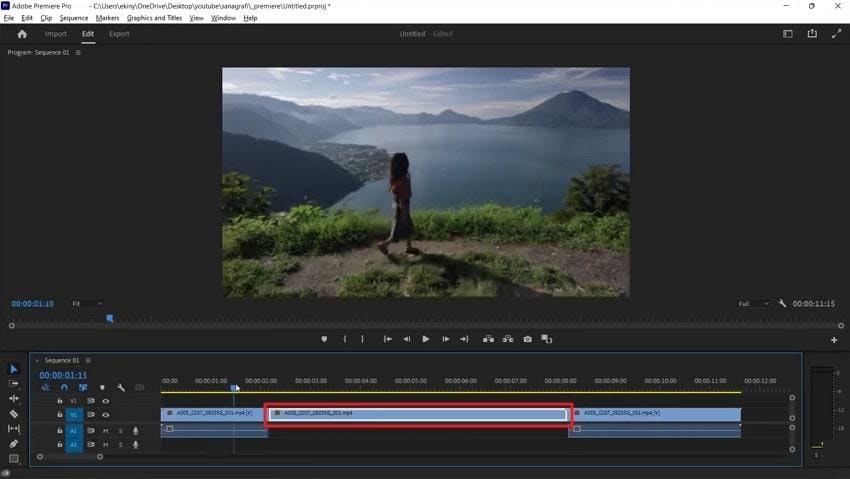
Task: Target the V1 video track
Action: [x=74, y=415]
